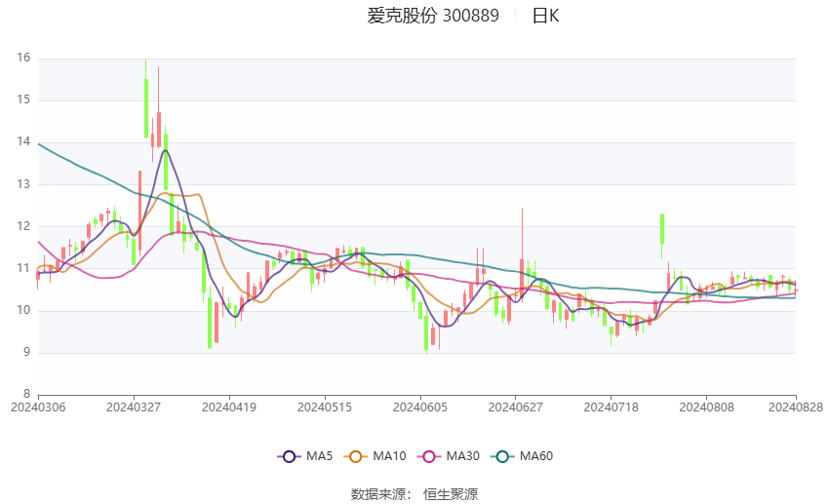The height and width of the screenshot is (504, 829).
Task: Click the y-axis value 15
Action: click(23, 99)
